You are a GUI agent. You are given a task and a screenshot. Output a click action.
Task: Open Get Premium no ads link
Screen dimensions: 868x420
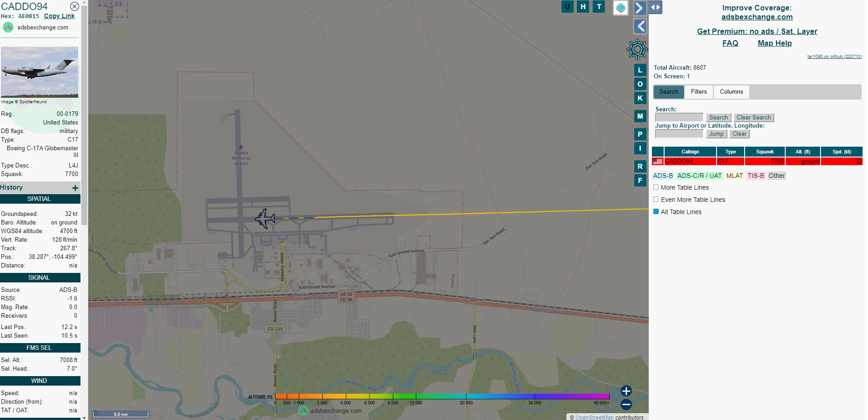click(757, 31)
